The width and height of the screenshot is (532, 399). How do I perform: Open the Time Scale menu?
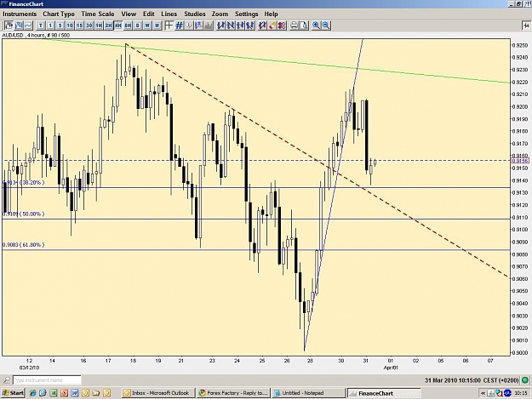coord(98,14)
